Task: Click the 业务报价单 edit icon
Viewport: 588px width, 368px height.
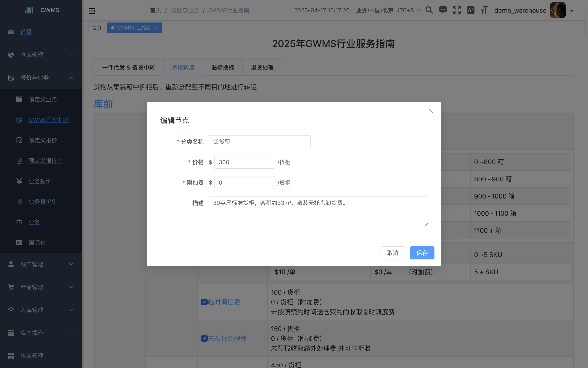Action: [19, 202]
